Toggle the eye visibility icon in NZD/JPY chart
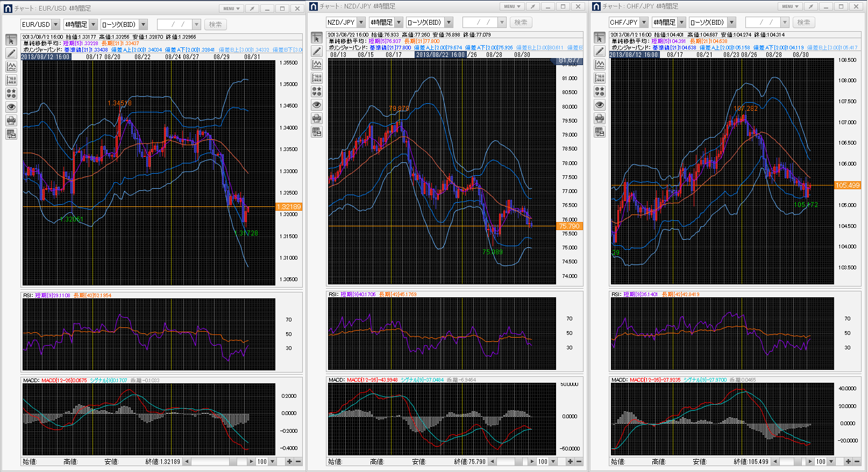The image size is (868, 472). pyautogui.click(x=317, y=105)
